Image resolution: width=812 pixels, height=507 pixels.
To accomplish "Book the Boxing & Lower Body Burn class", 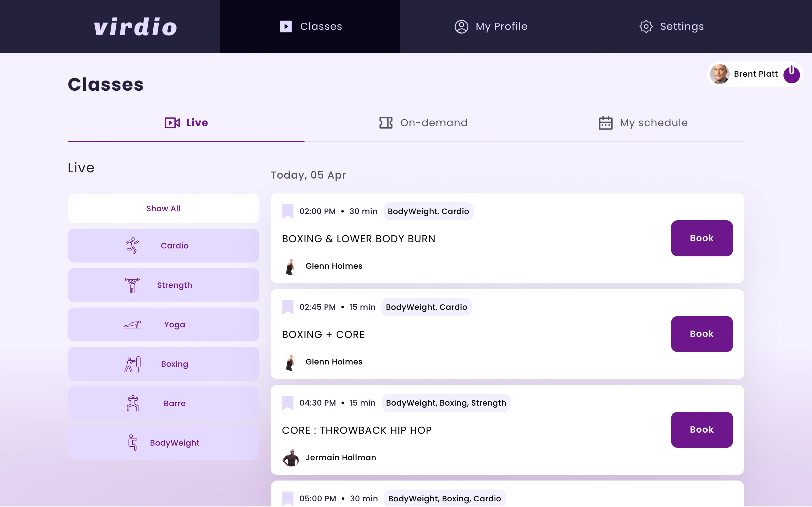I will point(701,238).
